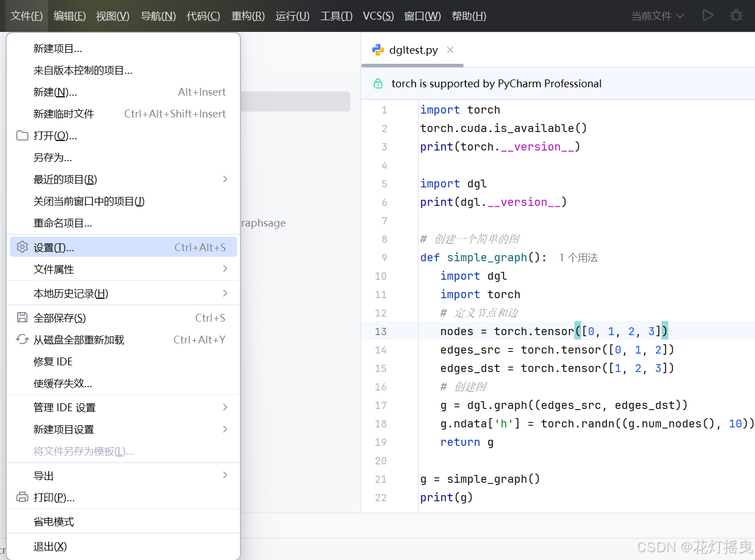The width and height of the screenshot is (755, 560).
Task: Toggle 省电模式 in File menu
Action: point(124,521)
